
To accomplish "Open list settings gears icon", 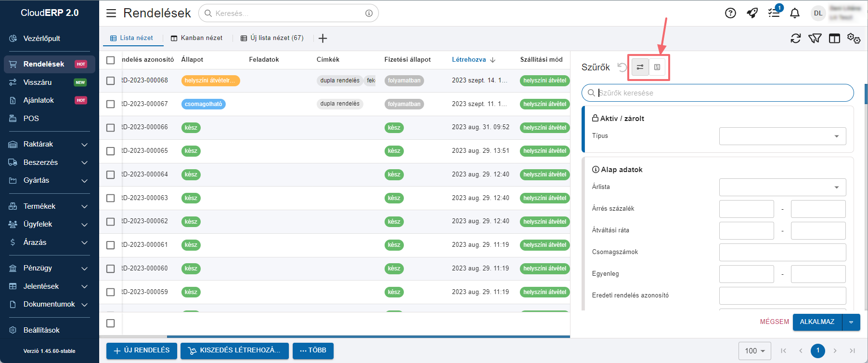I will click(854, 39).
